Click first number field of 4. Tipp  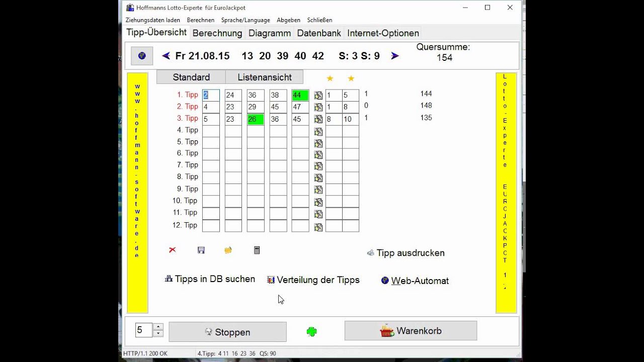[211, 131]
